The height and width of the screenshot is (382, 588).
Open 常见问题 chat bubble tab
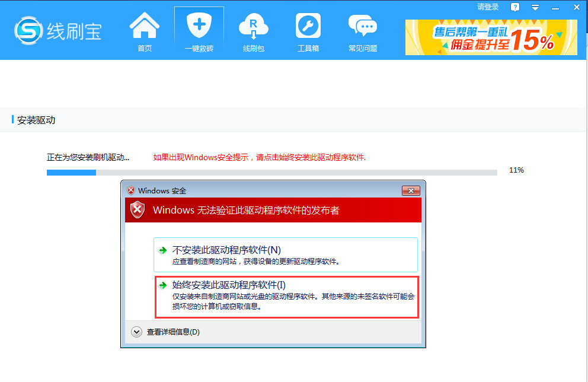(363, 32)
